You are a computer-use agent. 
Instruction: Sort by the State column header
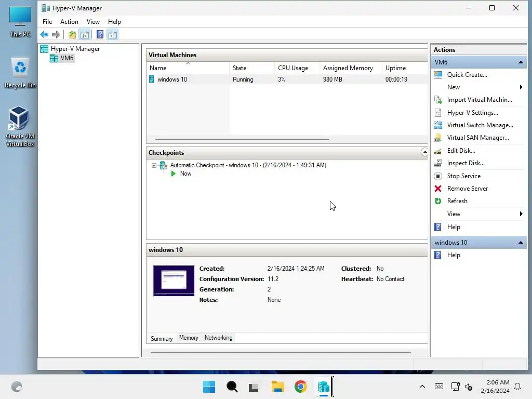pyautogui.click(x=252, y=68)
